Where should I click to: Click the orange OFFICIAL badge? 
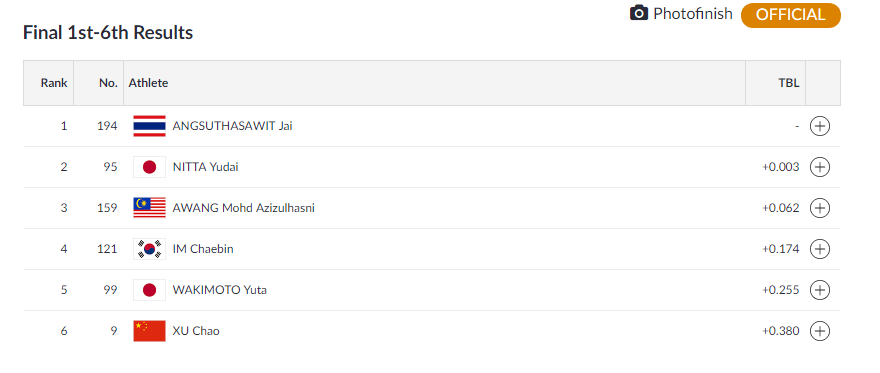pos(791,15)
